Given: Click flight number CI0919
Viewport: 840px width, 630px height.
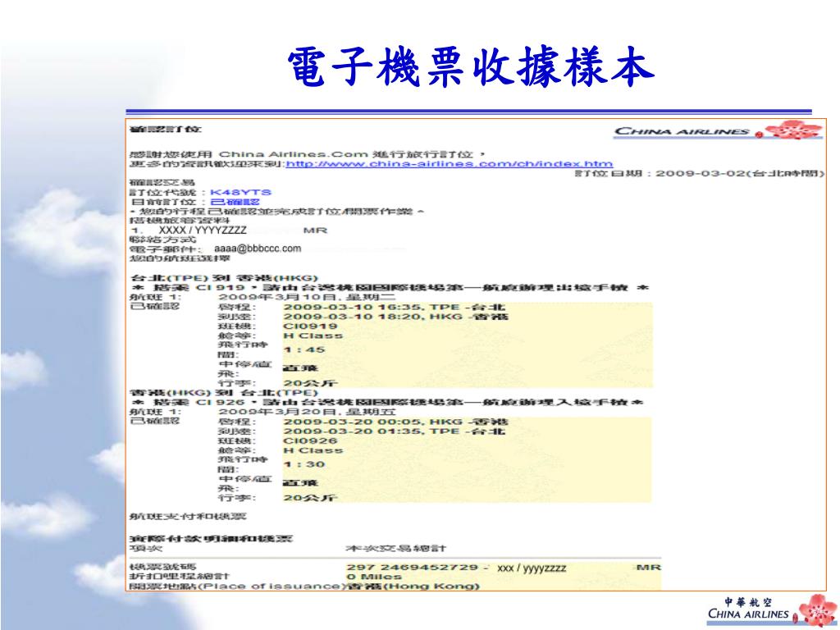Looking at the screenshot, I should click(310, 326).
